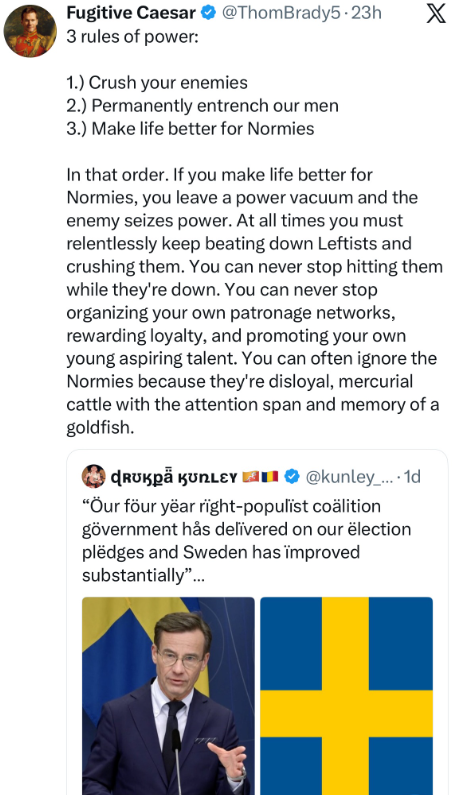Open the Swedish flag image
453x795 pixels.
pyautogui.click(x=346, y=696)
